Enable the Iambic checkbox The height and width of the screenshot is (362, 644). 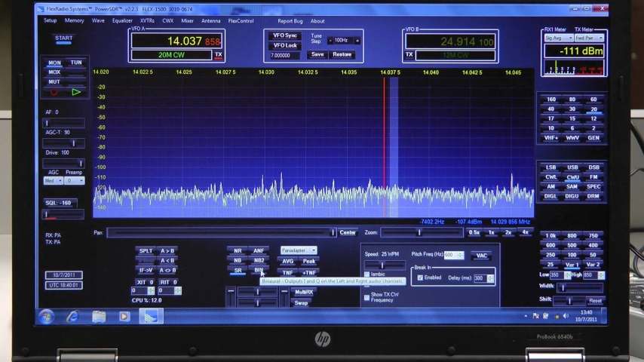click(366, 274)
